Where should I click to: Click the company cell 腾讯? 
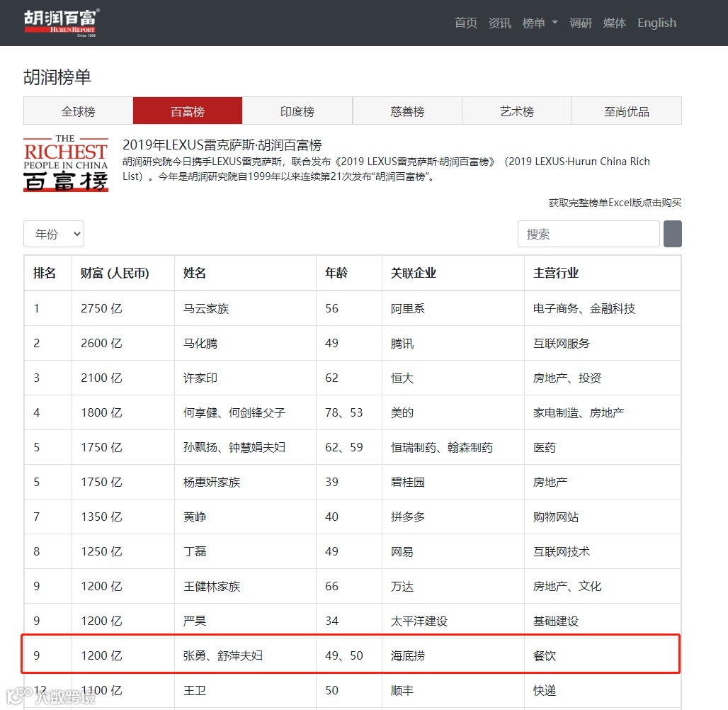coord(402,344)
